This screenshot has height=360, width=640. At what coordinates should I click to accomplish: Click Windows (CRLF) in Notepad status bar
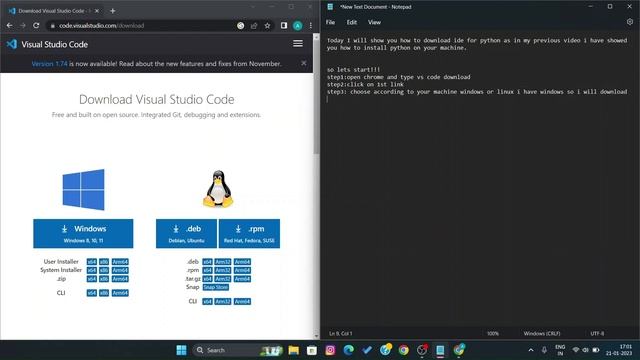pyautogui.click(x=542, y=333)
